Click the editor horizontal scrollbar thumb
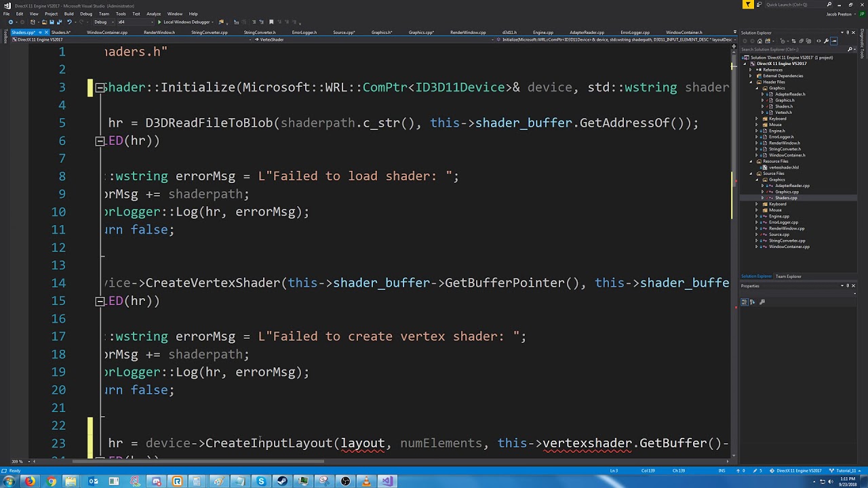 pyautogui.click(x=198, y=462)
